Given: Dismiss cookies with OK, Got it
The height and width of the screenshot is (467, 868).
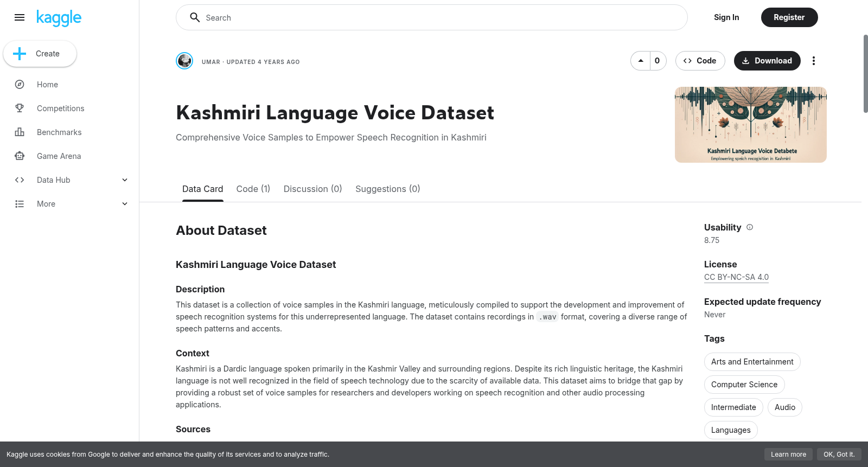Looking at the screenshot, I should [839, 455].
